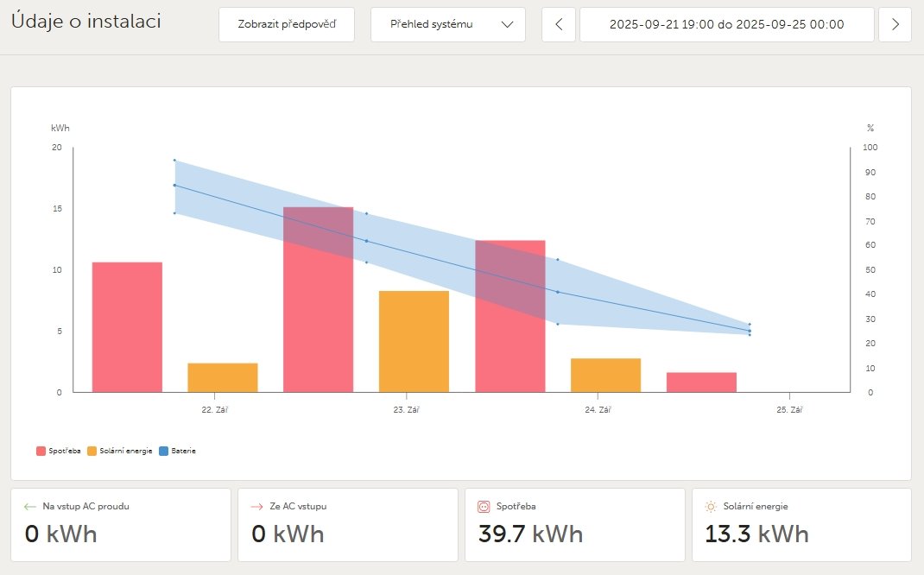Select the tallest red consumption bar
Viewport: 924px width, 575px height.
point(318,300)
